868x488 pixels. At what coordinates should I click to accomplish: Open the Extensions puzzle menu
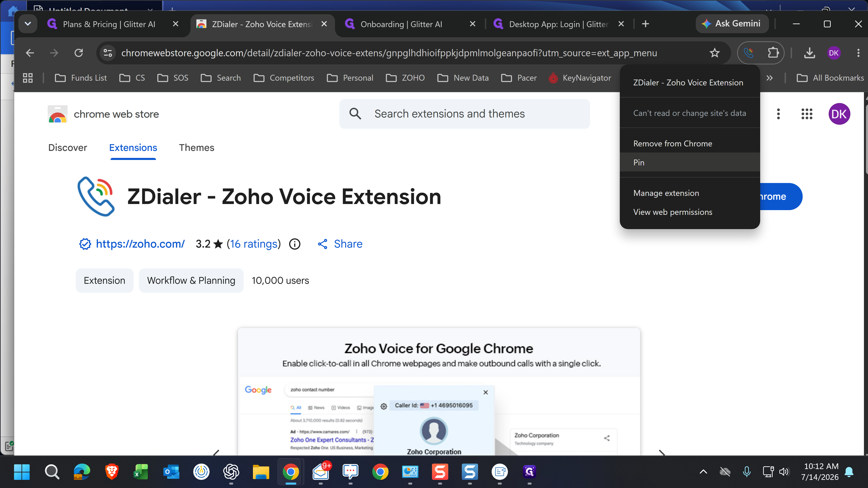click(773, 53)
